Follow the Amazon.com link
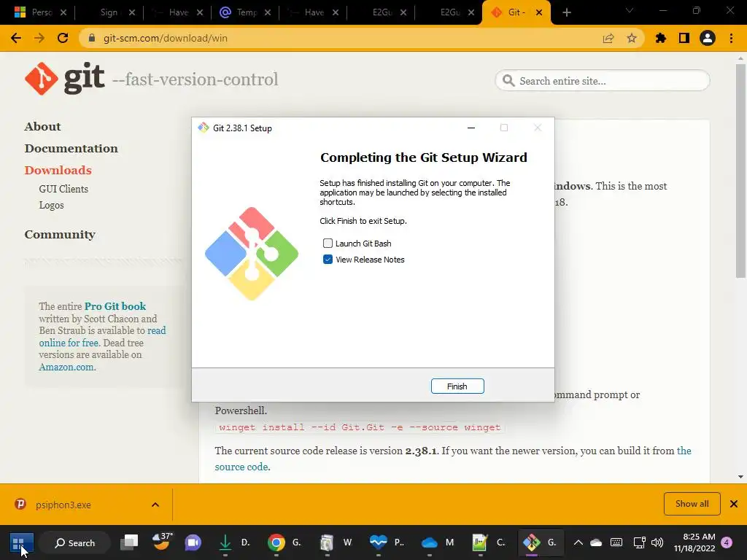This screenshot has height=560, width=747. pyautogui.click(x=66, y=367)
